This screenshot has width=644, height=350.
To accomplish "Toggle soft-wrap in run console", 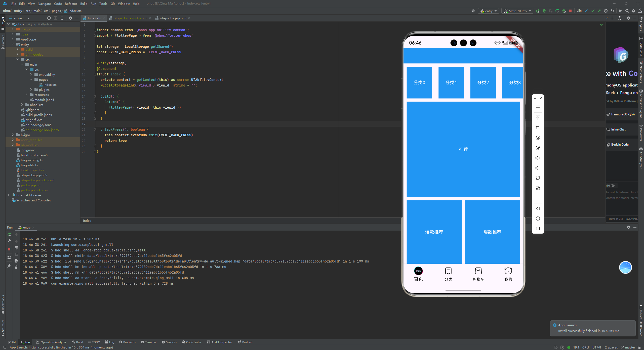I will pos(16,248).
